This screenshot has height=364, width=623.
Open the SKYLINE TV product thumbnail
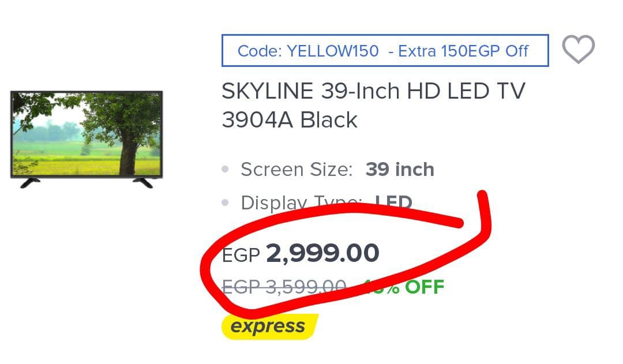[x=87, y=138]
